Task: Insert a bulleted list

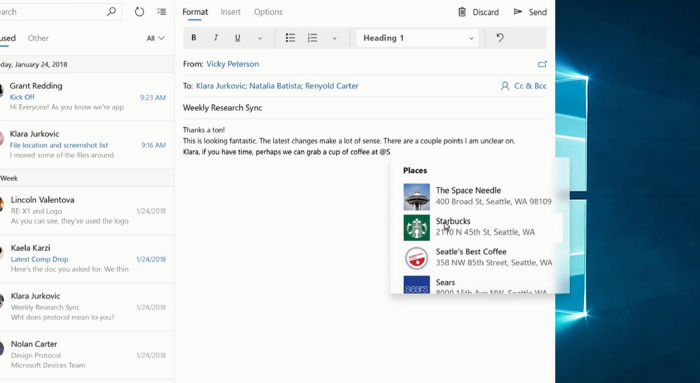Action: [290, 38]
